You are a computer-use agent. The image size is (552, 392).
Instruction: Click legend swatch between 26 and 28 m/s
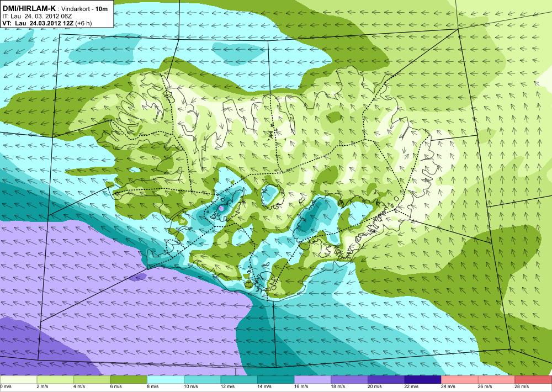click(x=496, y=380)
